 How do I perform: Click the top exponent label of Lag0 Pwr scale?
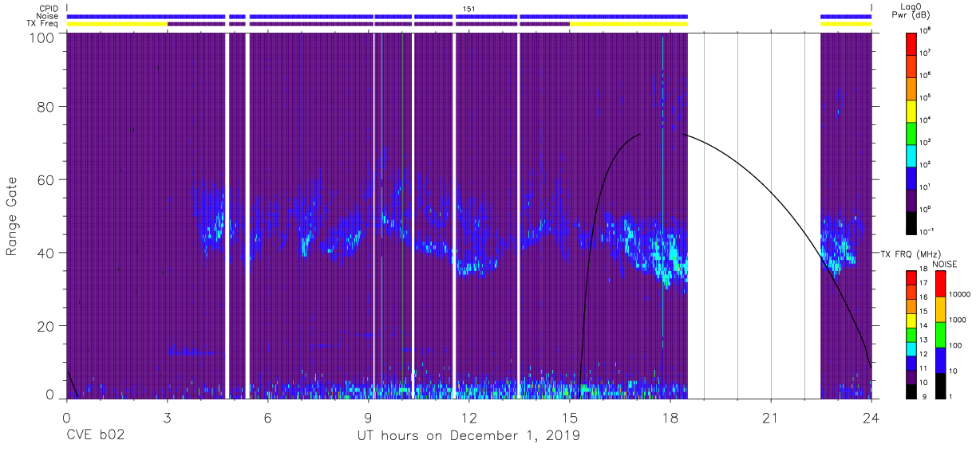(x=926, y=30)
